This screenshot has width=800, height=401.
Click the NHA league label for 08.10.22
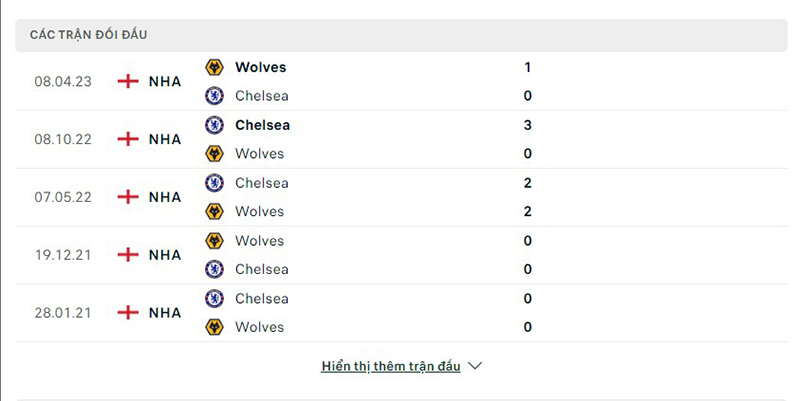(165, 139)
